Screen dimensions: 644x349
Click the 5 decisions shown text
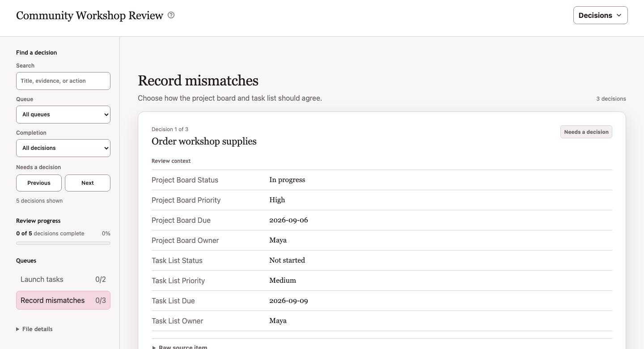pyautogui.click(x=39, y=201)
